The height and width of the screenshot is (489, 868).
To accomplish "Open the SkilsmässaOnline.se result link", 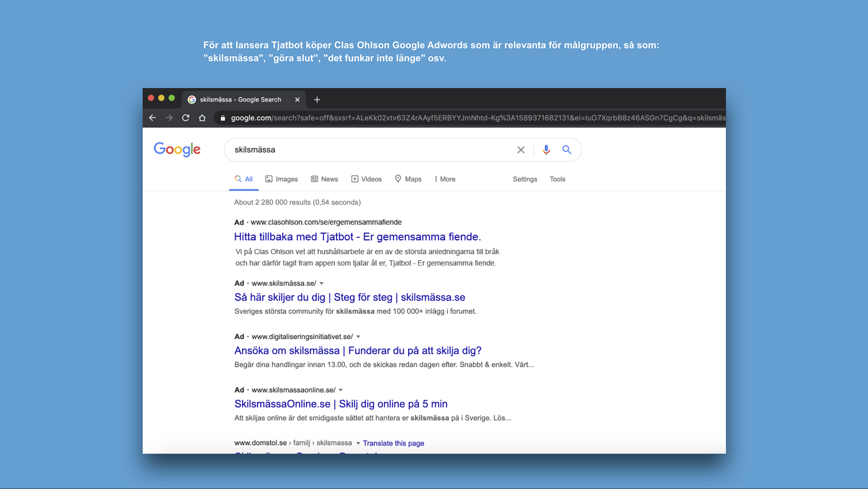I will [x=341, y=404].
